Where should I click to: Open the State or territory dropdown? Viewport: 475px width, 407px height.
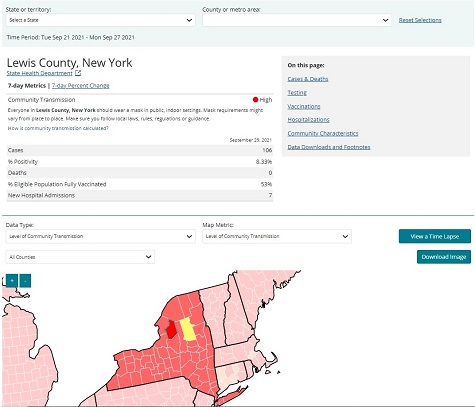point(100,20)
